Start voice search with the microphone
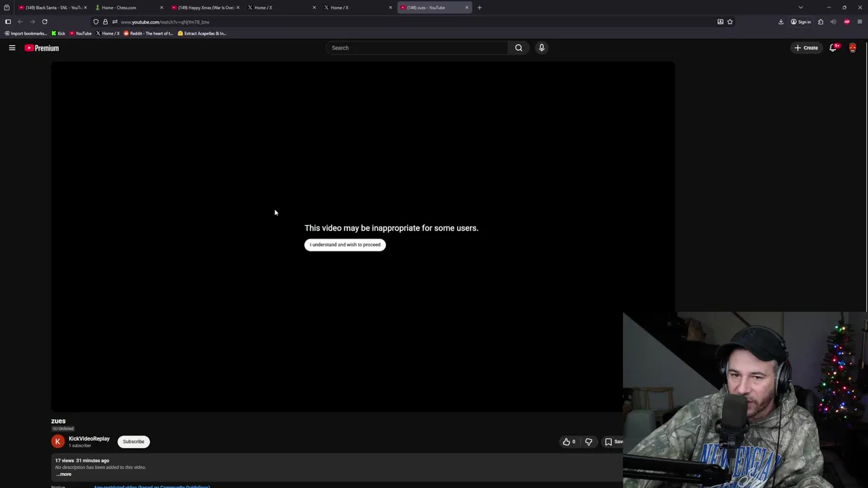This screenshot has width=868, height=488. [541, 47]
